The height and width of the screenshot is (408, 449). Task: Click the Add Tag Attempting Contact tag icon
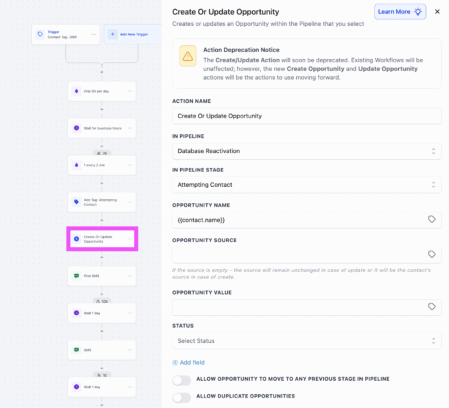pos(76,202)
